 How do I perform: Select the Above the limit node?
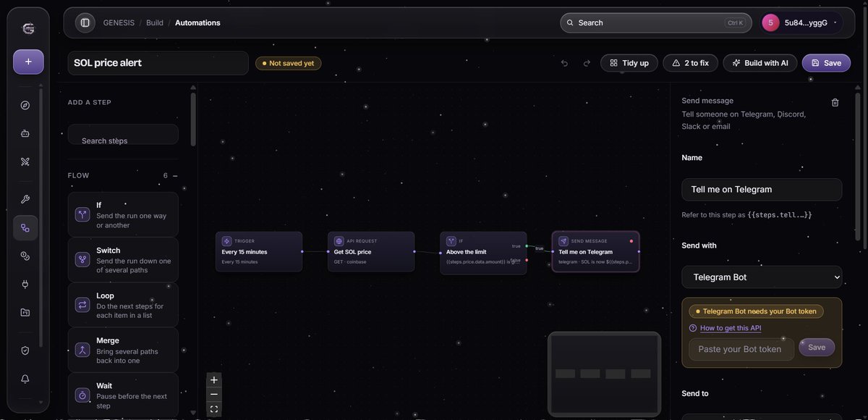483,251
